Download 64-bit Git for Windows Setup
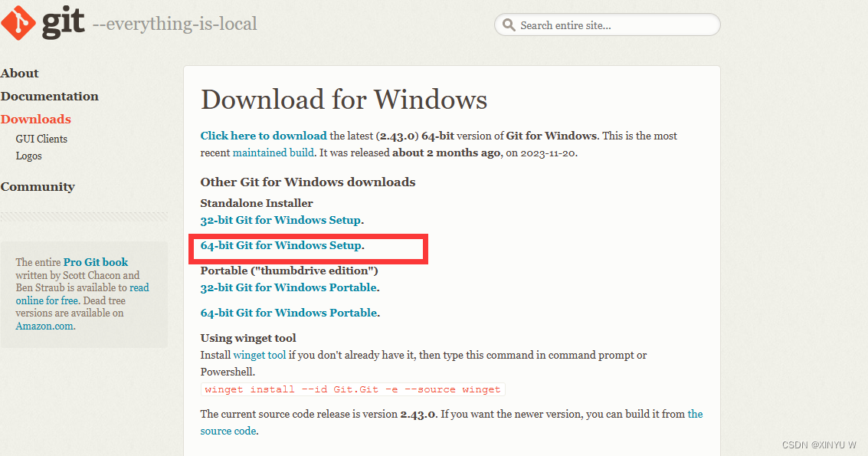 282,245
